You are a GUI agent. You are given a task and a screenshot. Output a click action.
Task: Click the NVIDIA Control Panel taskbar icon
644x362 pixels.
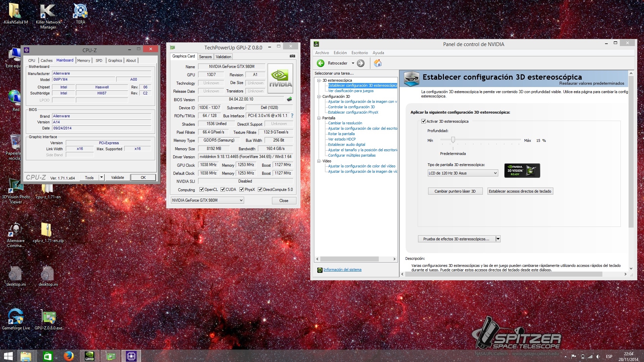coord(90,356)
